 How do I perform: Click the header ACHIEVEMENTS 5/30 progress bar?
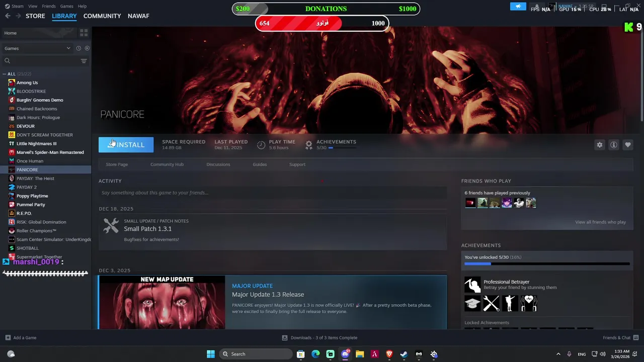(x=342, y=148)
